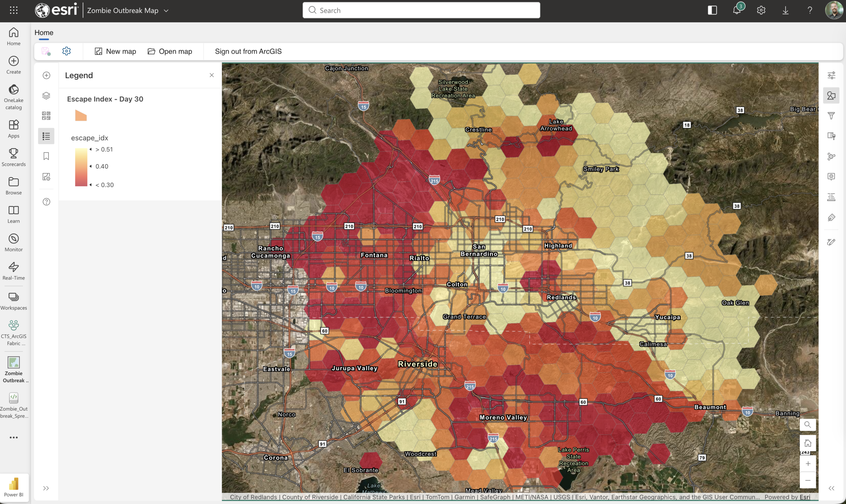Open the bookmarks icon
This screenshot has width=846, height=504.
click(x=46, y=156)
